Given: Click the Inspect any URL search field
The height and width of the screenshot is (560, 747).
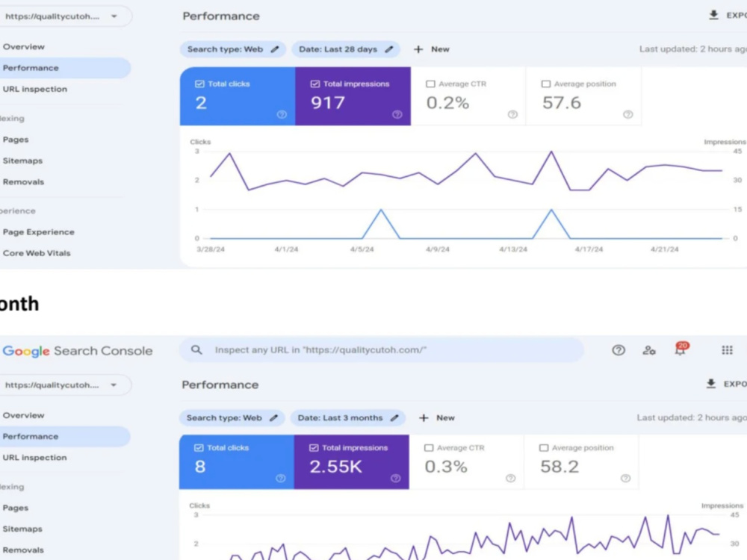Looking at the screenshot, I should tap(381, 350).
